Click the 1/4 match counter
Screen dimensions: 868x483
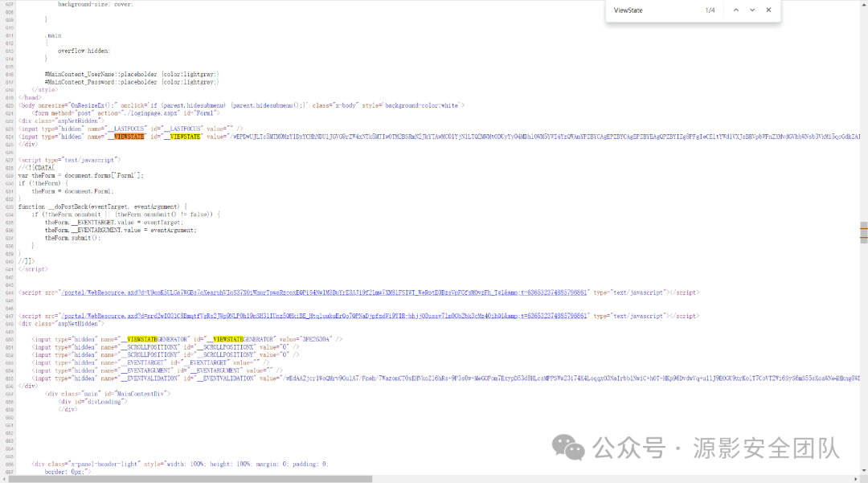(x=710, y=10)
